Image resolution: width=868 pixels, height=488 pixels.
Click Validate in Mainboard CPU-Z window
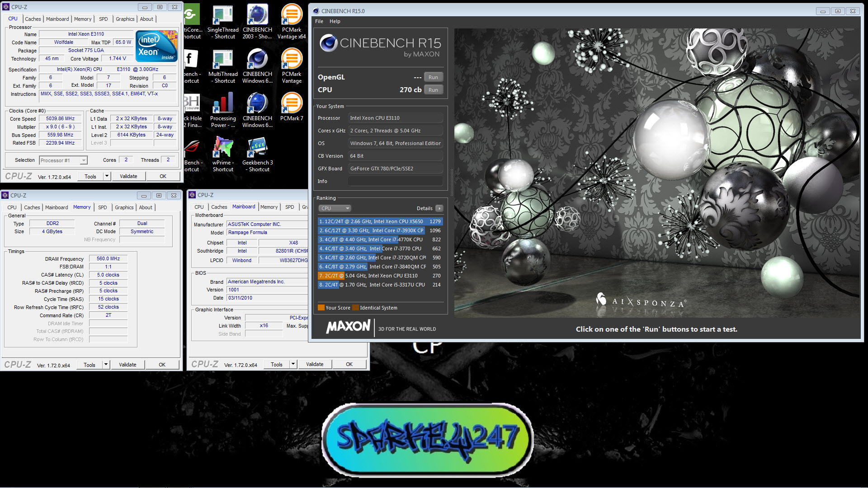click(x=315, y=364)
